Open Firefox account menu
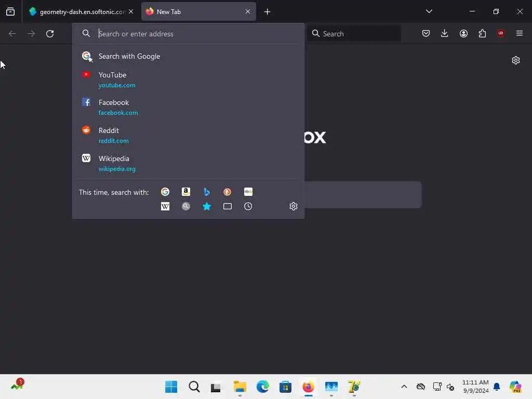Image resolution: width=532 pixels, height=399 pixels. 463,33
